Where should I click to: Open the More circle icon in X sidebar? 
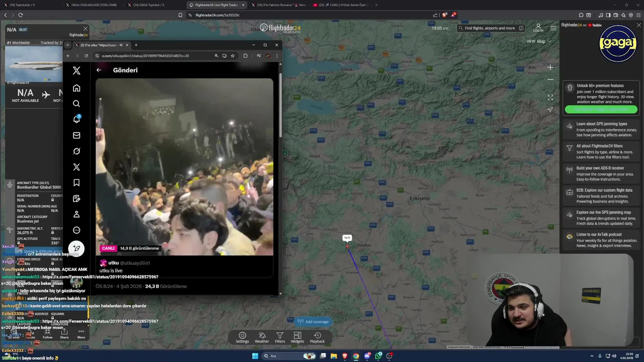pyautogui.click(x=76, y=230)
